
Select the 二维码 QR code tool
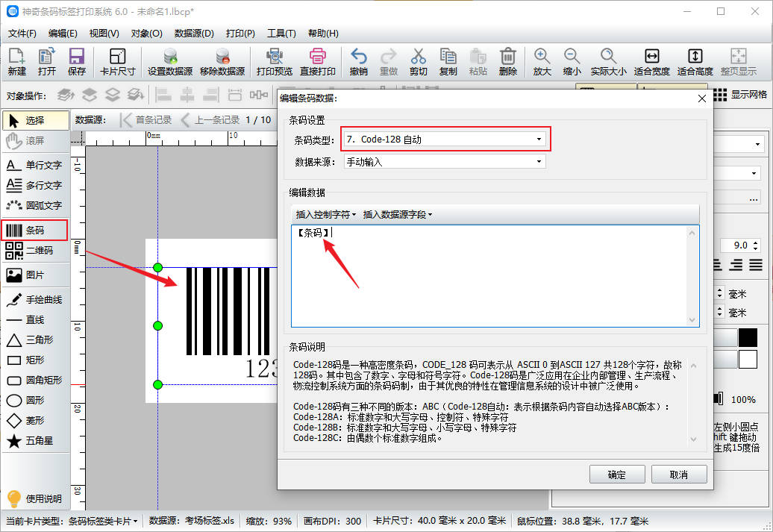(34, 251)
